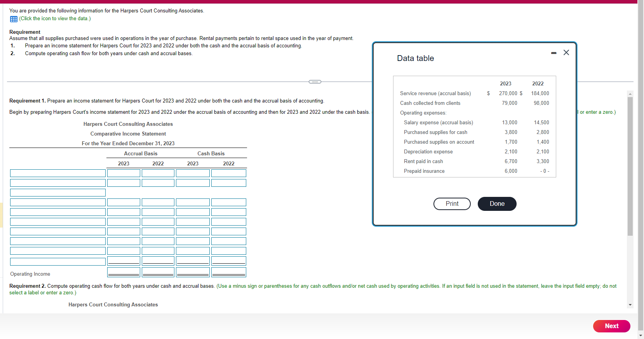Click 'Rent paid in cash' row label
Viewport: 644px width, 339px height.
(x=423, y=162)
